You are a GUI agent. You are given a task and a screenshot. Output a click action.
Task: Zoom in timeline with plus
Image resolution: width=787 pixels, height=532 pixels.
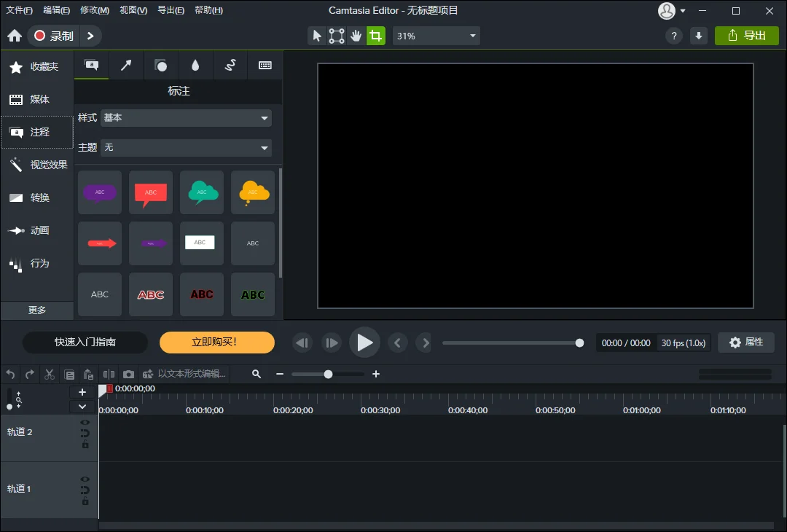click(376, 375)
